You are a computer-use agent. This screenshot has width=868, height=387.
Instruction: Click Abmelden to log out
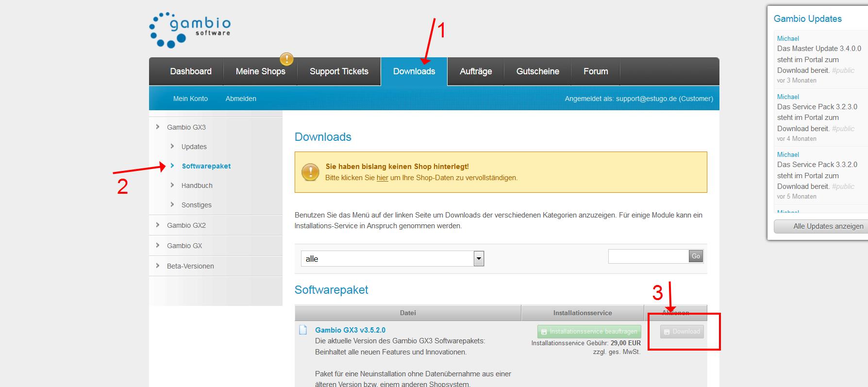coord(241,99)
